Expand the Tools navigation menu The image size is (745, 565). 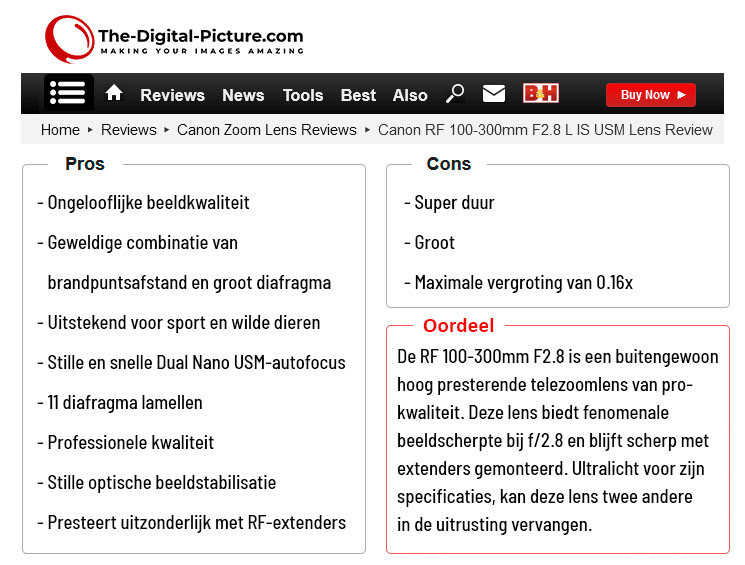click(x=302, y=95)
